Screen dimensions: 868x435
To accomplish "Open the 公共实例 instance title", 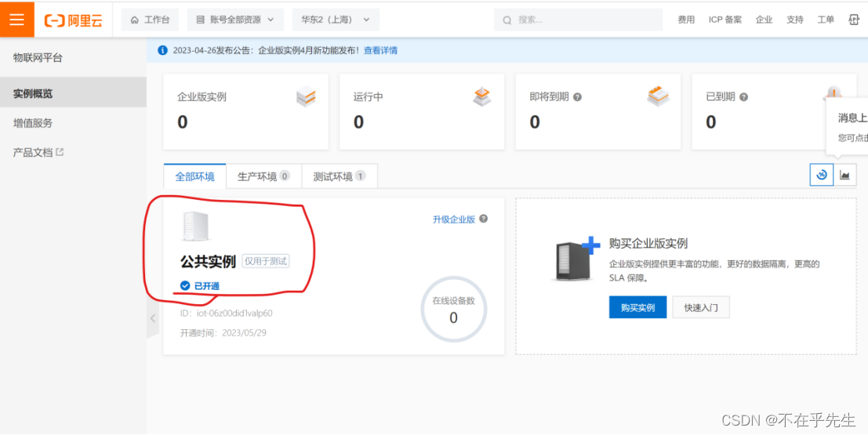I will click(208, 261).
